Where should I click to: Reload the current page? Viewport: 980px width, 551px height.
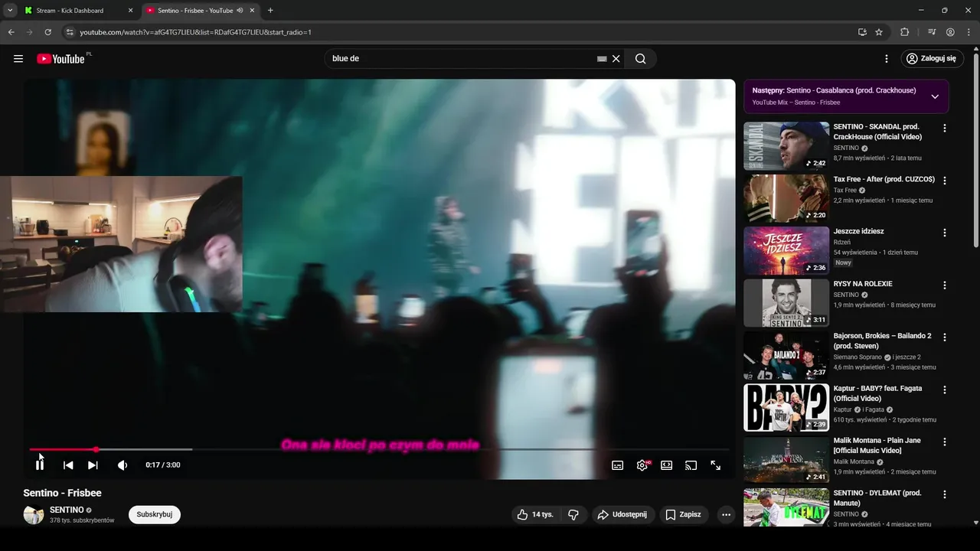coord(47,32)
